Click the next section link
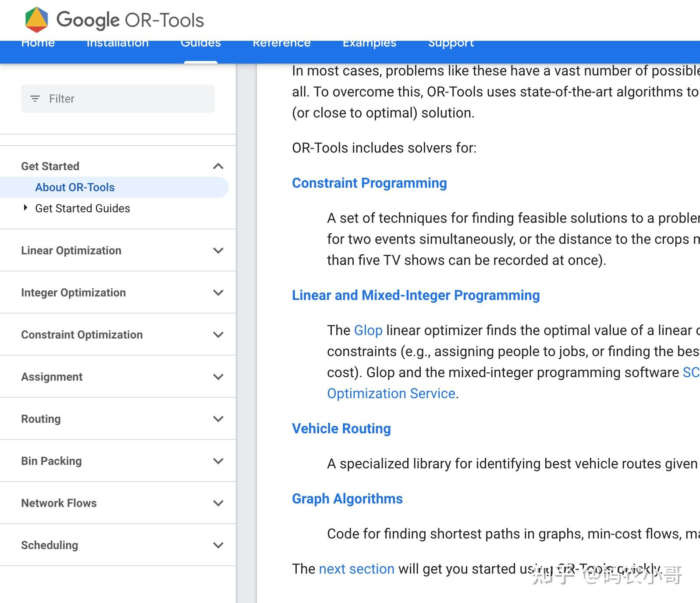700x603 pixels. point(356,569)
